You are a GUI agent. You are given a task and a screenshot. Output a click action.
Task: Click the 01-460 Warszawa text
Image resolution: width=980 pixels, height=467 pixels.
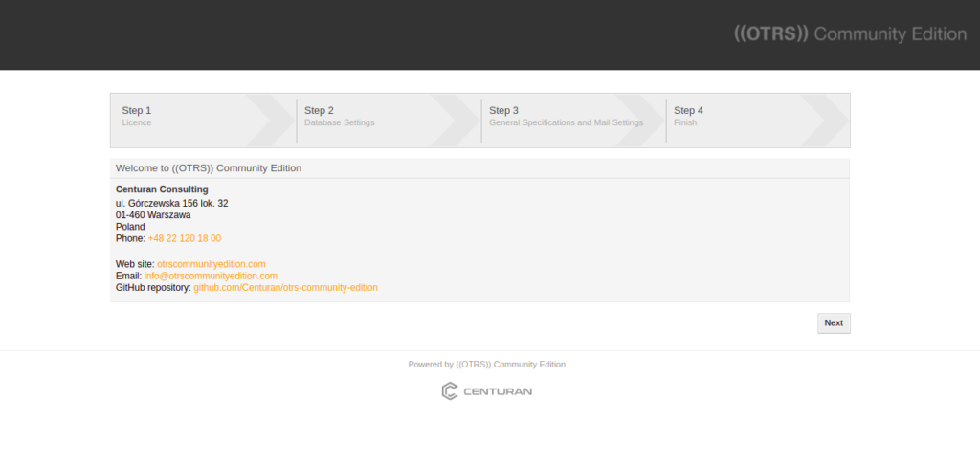153,215
